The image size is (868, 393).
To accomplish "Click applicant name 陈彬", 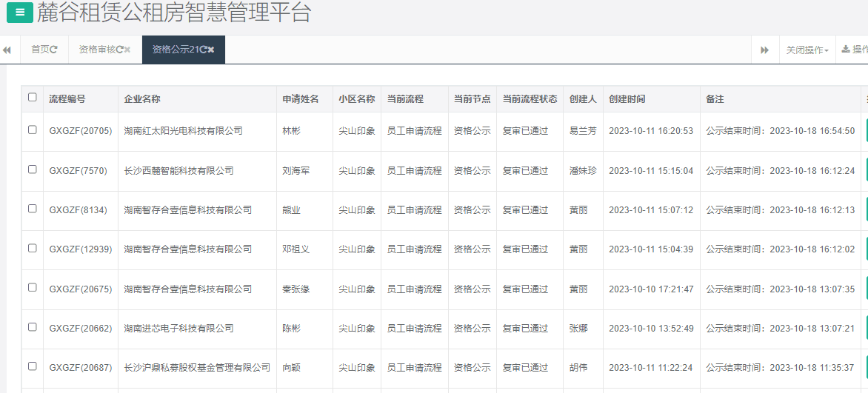I will click(x=291, y=328).
